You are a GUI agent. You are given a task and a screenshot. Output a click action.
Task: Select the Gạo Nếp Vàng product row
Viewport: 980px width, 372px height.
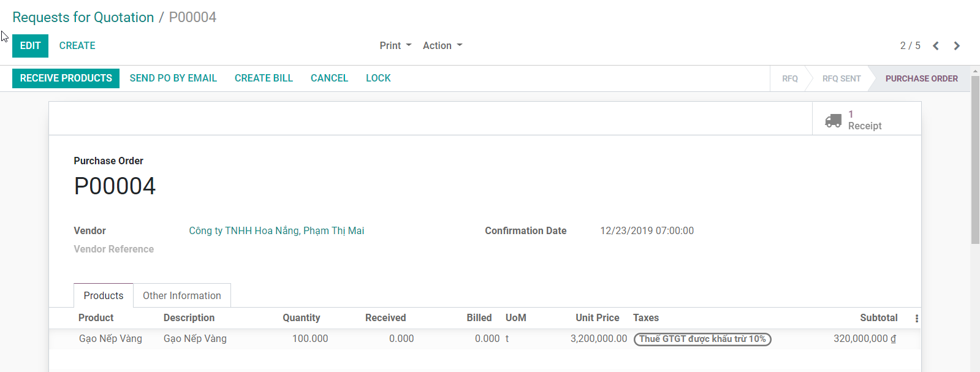110,339
